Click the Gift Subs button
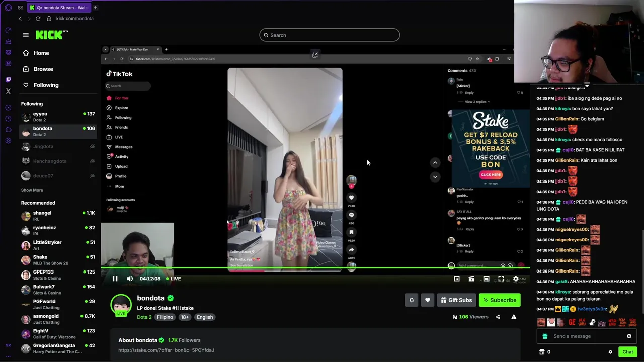644x362 pixels. click(x=456, y=300)
